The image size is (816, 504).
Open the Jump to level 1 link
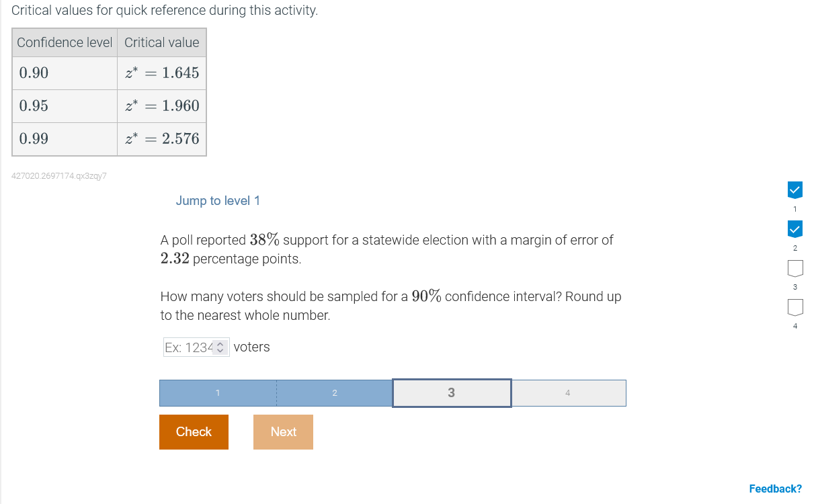tap(218, 201)
